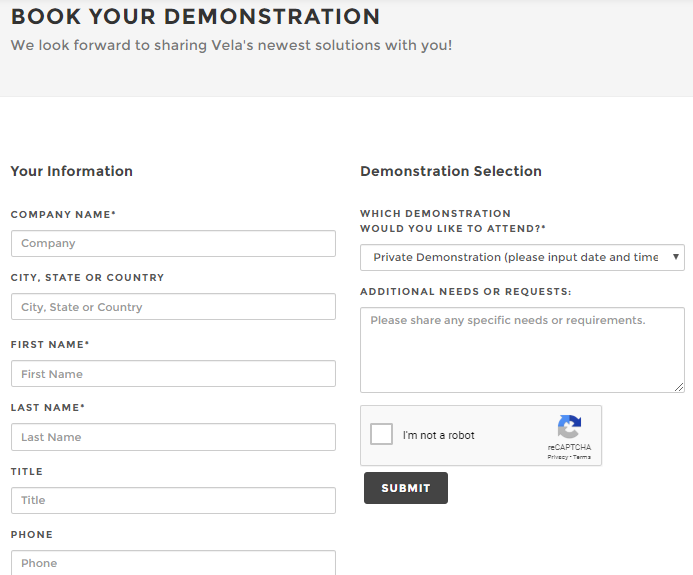Click the Demonstration Selection heading
The width and height of the screenshot is (693, 575).
coord(451,171)
